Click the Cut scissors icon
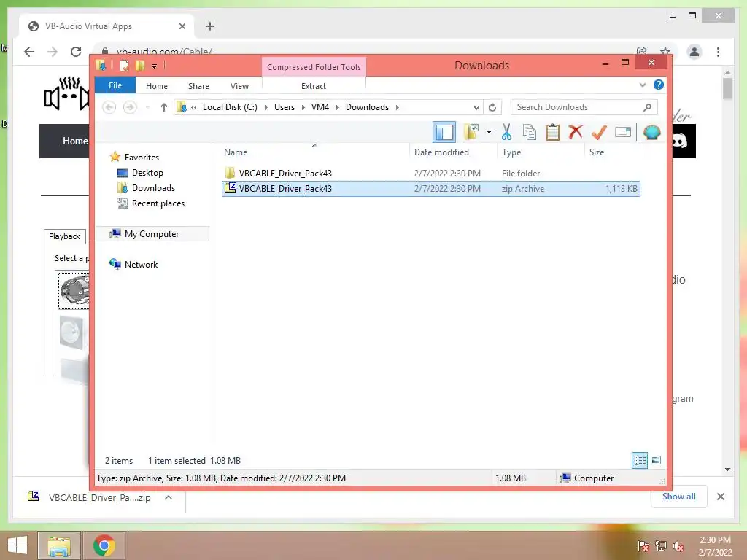 (x=506, y=132)
